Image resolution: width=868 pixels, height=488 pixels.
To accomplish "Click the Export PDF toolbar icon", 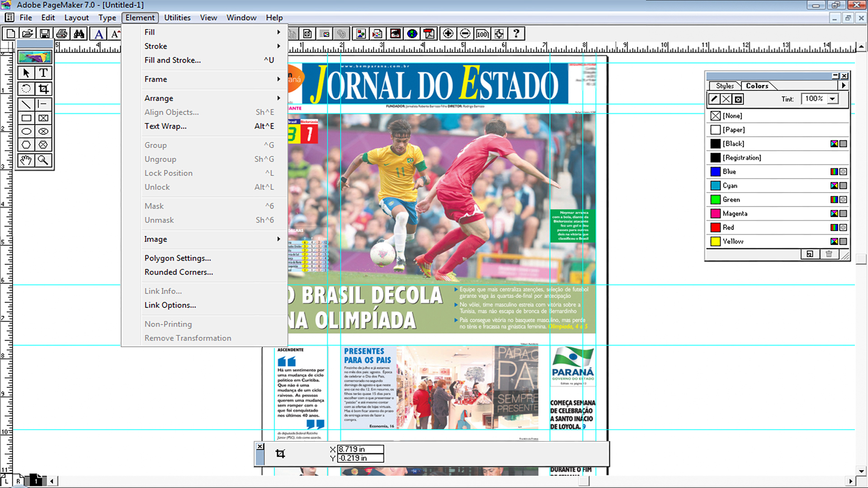I will click(429, 33).
